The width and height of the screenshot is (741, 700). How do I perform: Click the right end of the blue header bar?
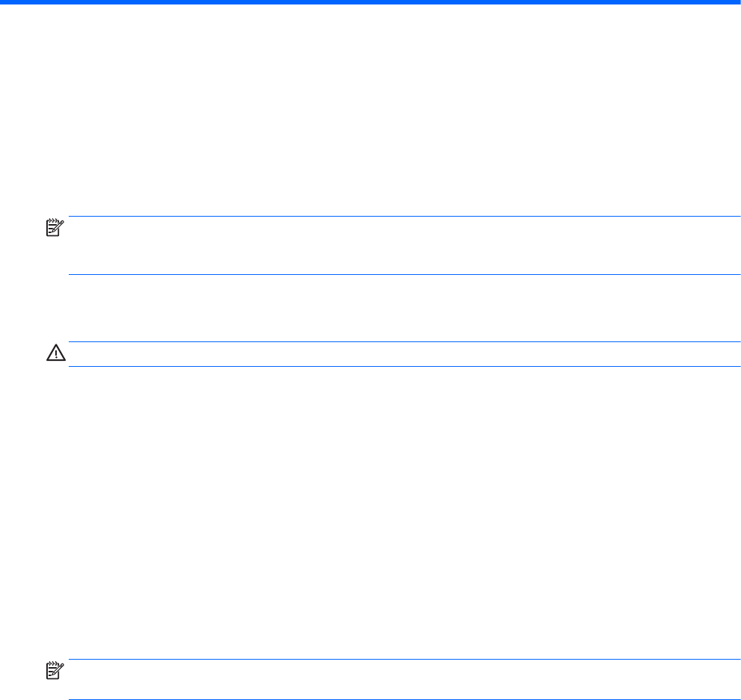tap(728, 2)
